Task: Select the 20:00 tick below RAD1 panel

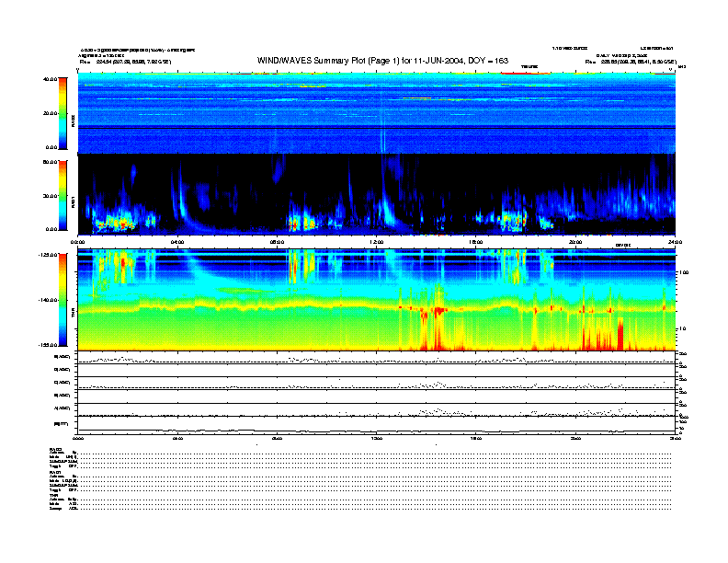Action: [x=575, y=241]
